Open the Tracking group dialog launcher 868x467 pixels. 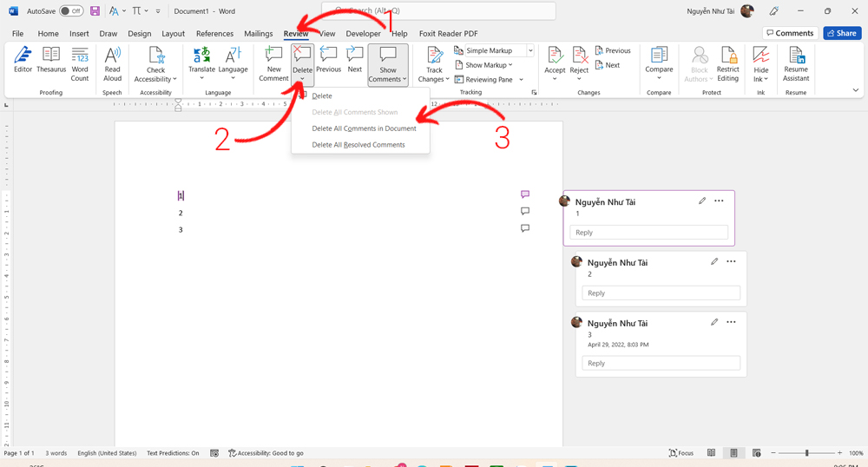[534, 92]
